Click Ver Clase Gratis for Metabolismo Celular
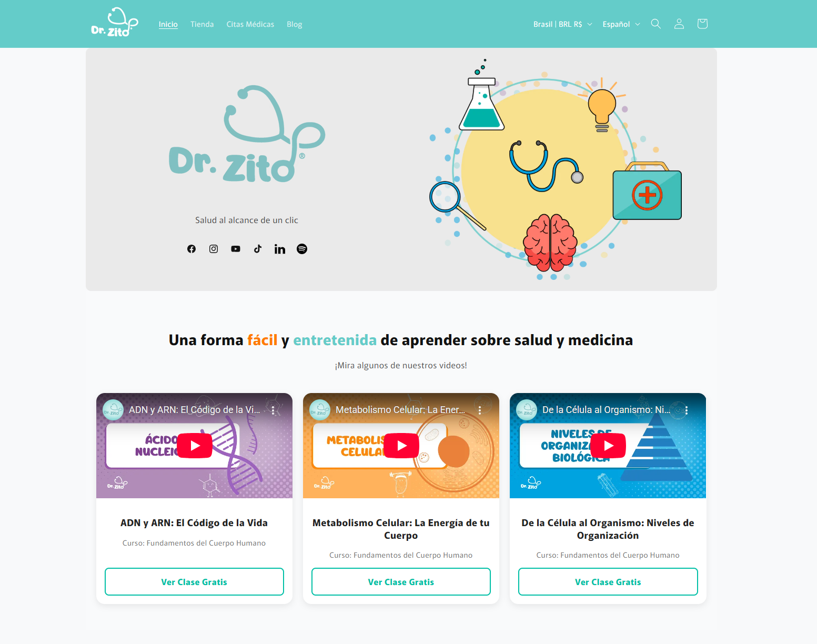This screenshot has width=817, height=644. click(401, 582)
